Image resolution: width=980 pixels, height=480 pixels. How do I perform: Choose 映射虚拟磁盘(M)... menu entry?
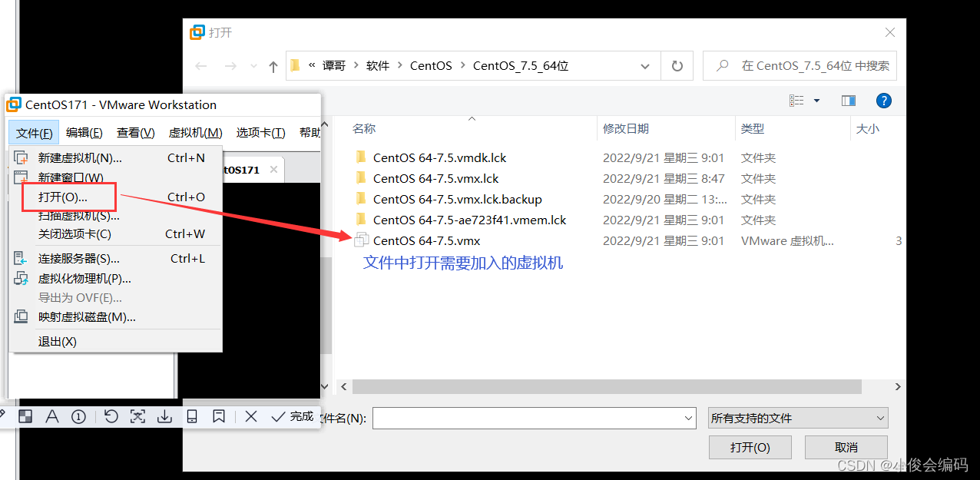(115, 317)
